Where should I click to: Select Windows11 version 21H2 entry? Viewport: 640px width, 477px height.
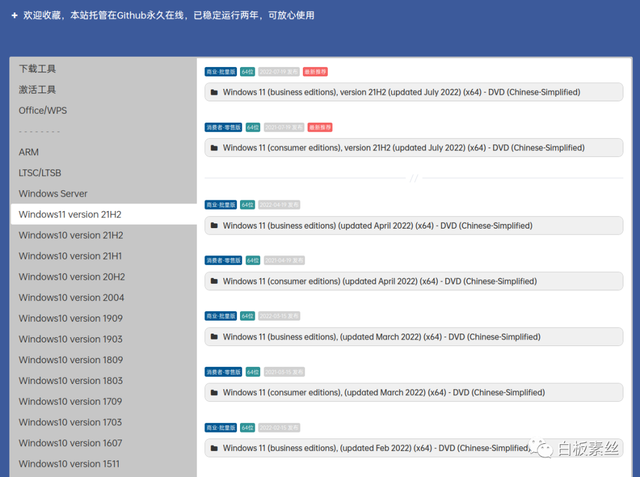[x=104, y=214]
